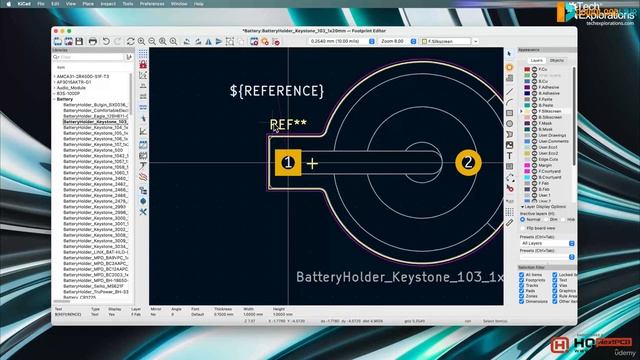Viewport: 640px width, 360px height.
Task: Select the ${REFERENCE} text on canvas
Action: pos(277,91)
